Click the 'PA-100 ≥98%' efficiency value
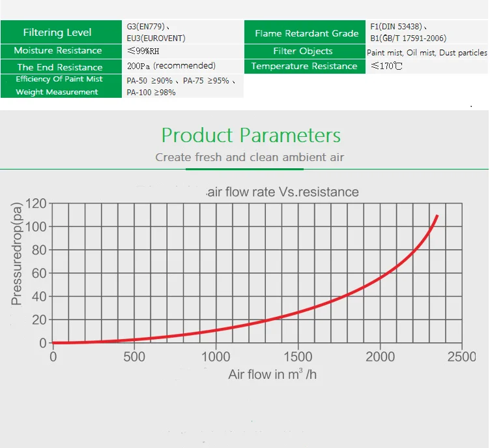 151,93
